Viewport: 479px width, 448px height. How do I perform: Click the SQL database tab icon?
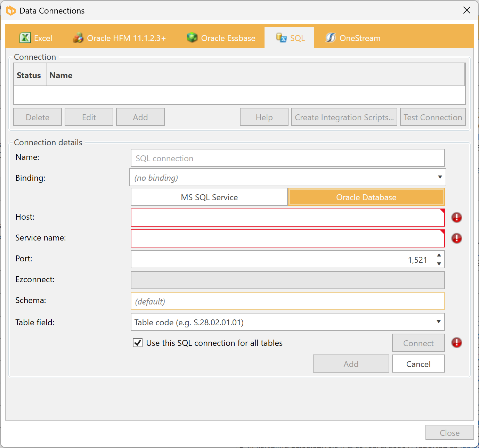coord(281,38)
